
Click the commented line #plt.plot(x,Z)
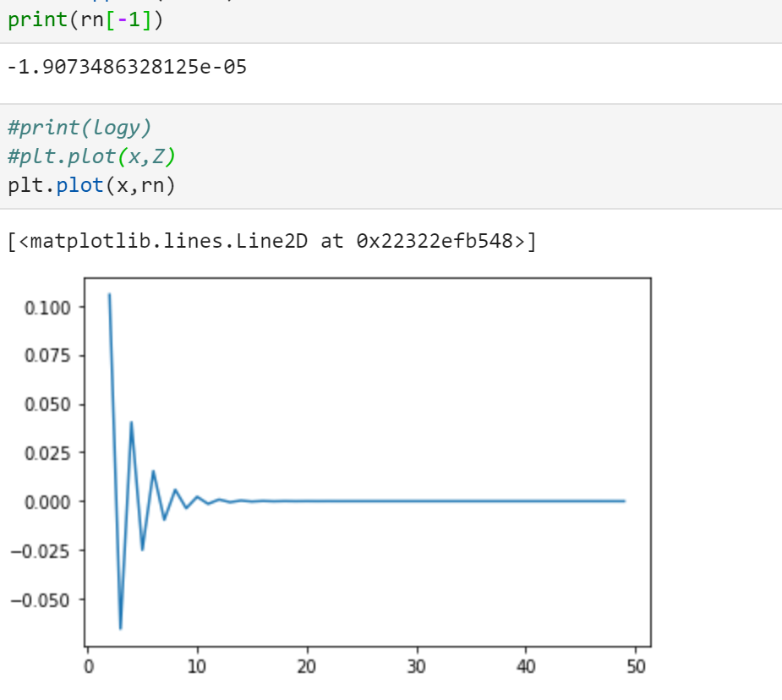[x=91, y=156]
